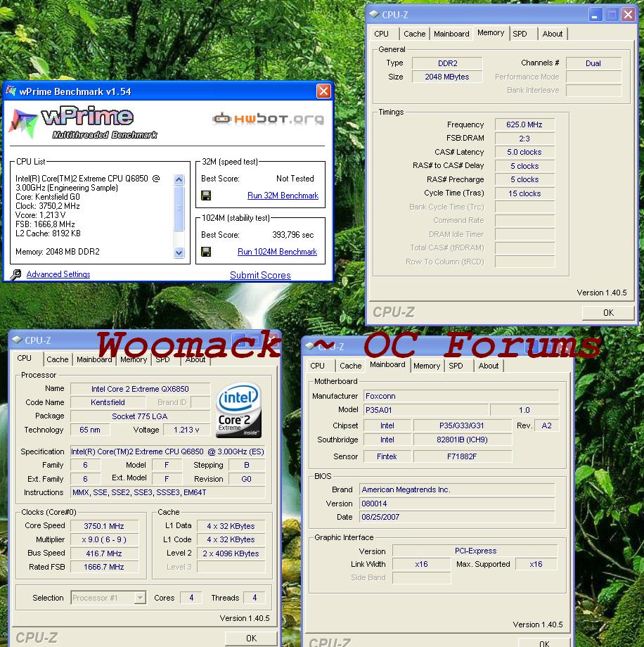Click the motherboard Manufacturer field Foxconn
This screenshot has height=647, width=644.
[461, 396]
